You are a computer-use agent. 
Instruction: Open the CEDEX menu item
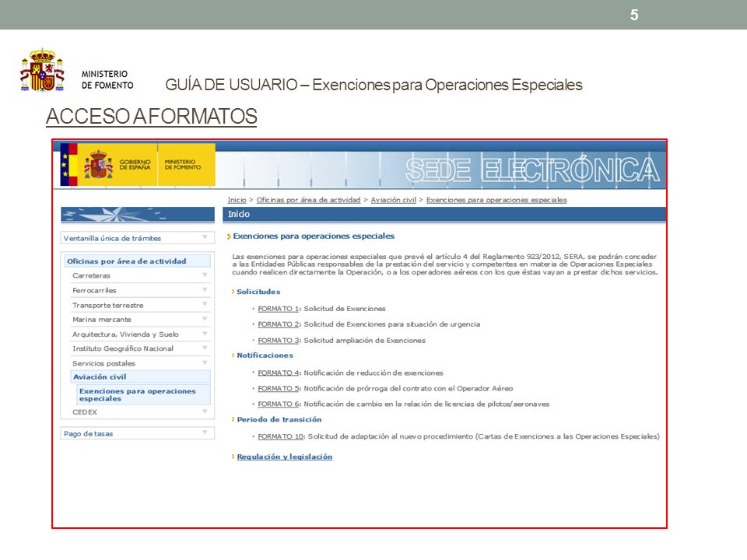(x=85, y=412)
